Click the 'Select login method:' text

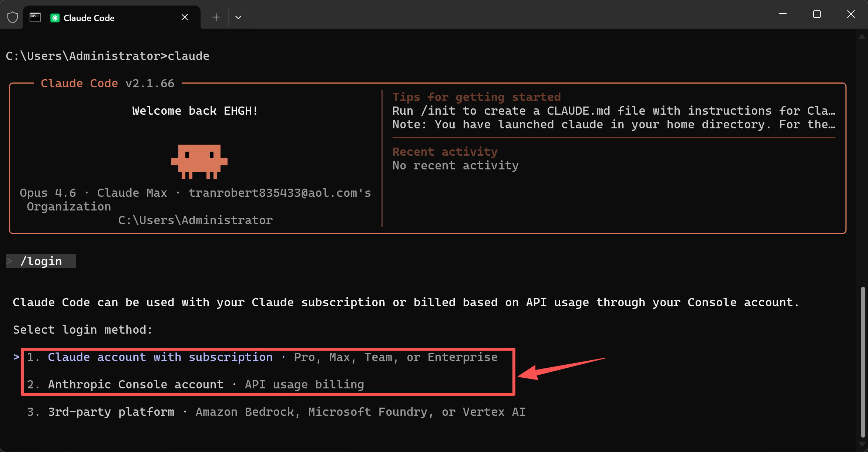[83, 330]
